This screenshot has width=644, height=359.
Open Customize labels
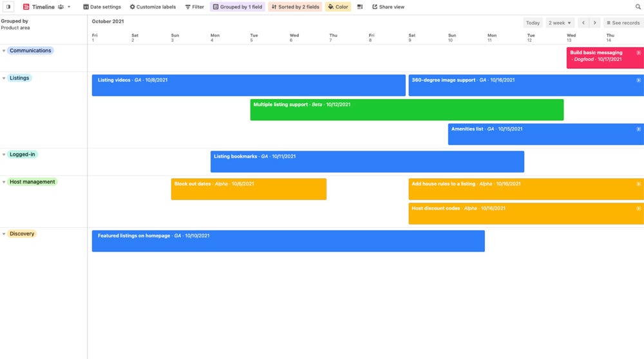(153, 7)
